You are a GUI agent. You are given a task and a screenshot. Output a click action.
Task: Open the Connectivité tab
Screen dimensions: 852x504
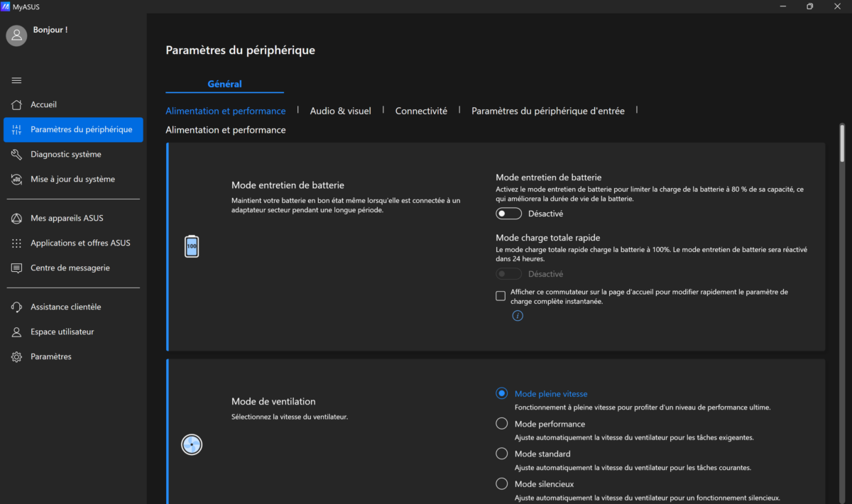pyautogui.click(x=421, y=111)
